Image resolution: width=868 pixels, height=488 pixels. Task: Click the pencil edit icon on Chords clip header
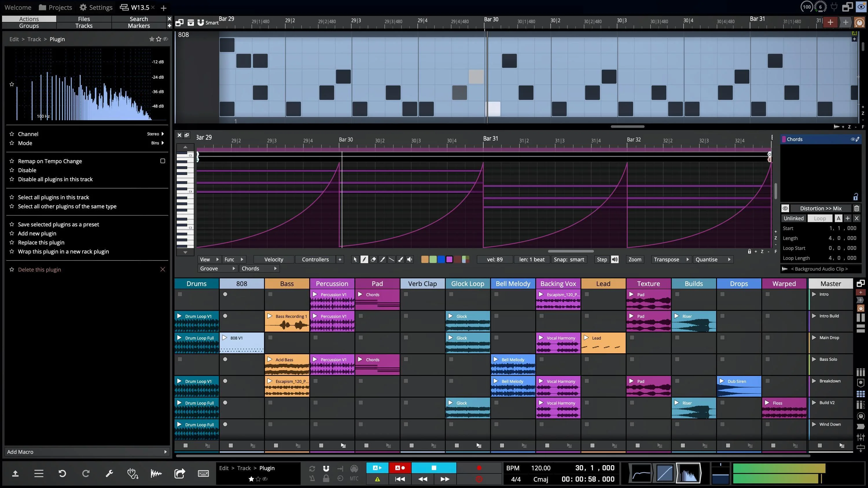pyautogui.click(x=858, y=139)
